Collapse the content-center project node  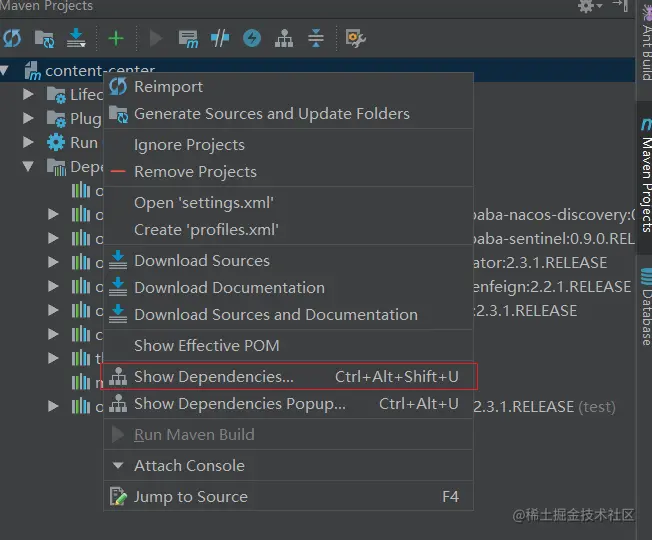[4, 70]
